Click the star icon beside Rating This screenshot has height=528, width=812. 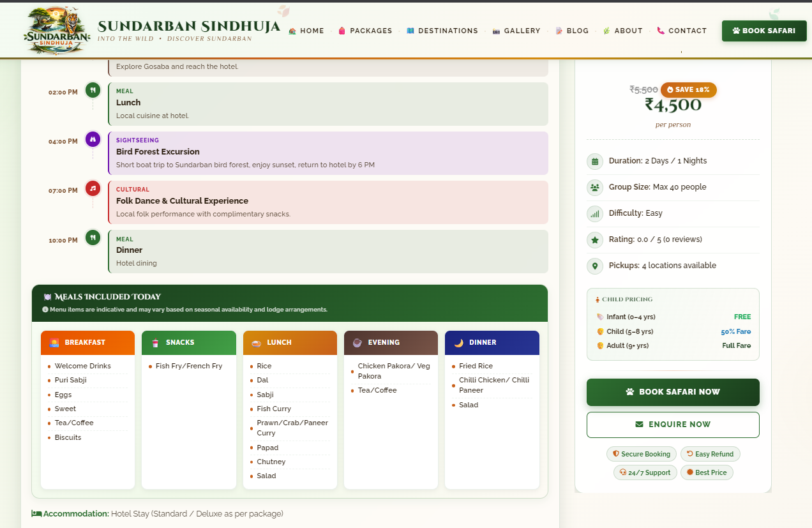coord(595,240)
